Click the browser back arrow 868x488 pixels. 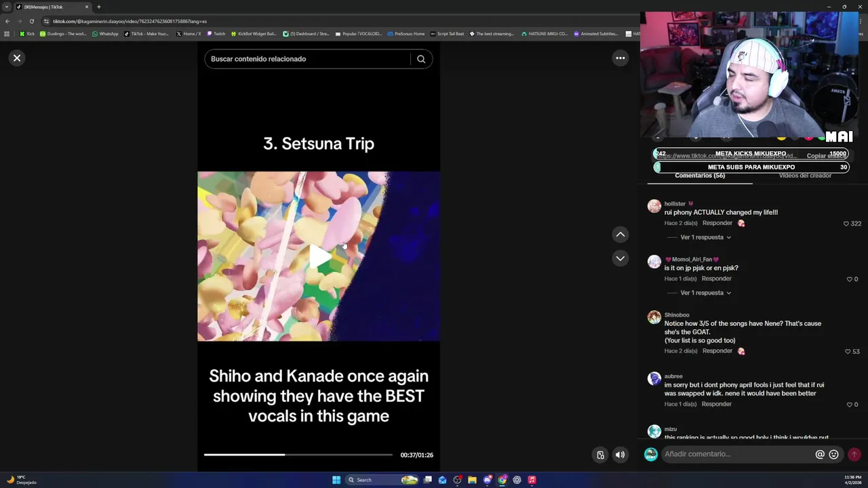[x=7, y=21]
